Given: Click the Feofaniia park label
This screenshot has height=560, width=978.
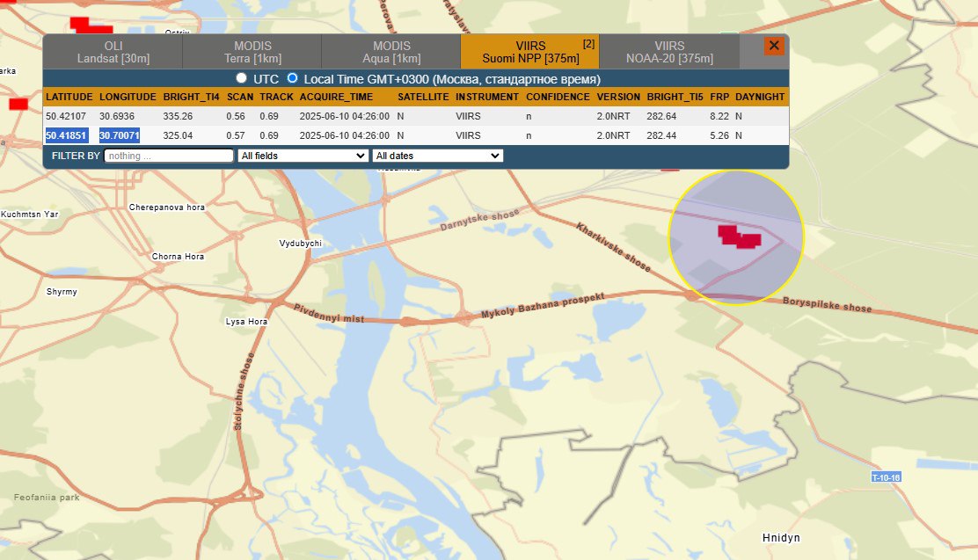Looking at the screenshot, I should pyautogui.click(x=47, y=497).
